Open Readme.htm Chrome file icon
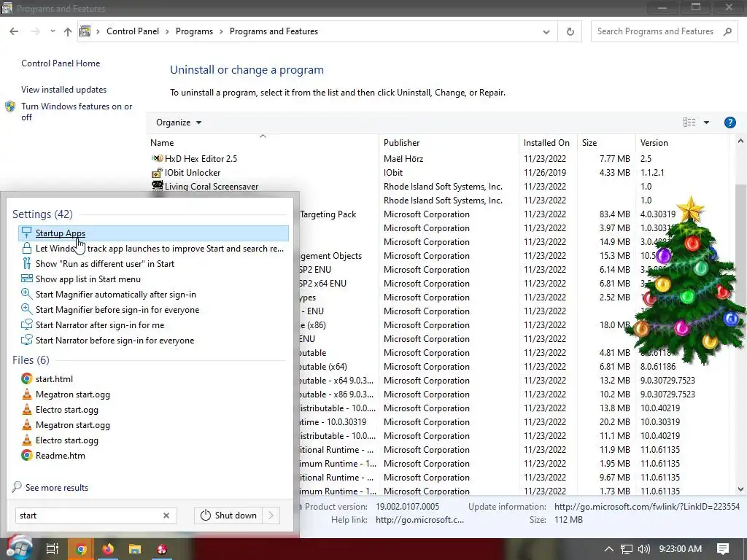The height and width of the screenshot is (560, 747). pyautogui.click(x=27, y=455)
